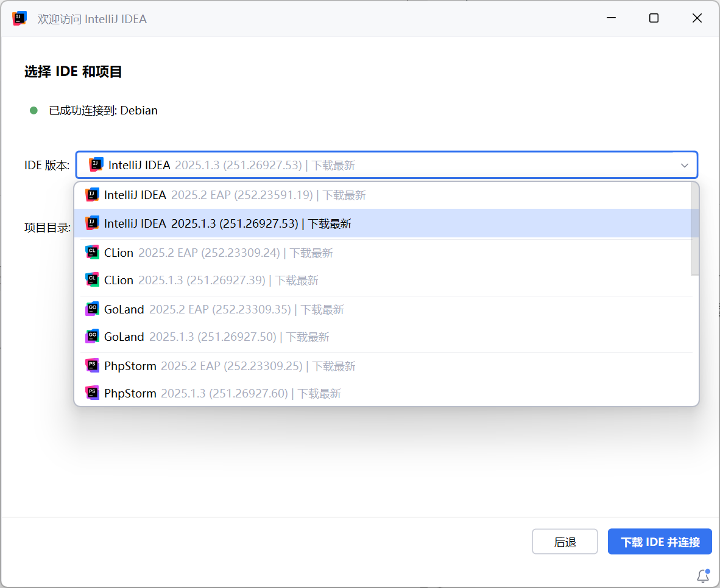
Task: Click the highlighted IntelliJ IDEA 2025.1.3 row icon
Action: 92,223
